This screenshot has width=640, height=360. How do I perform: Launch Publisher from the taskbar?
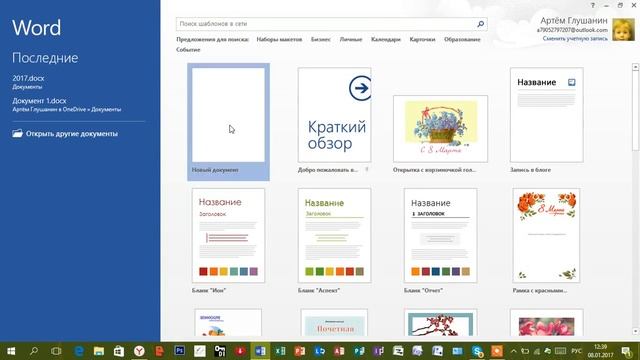click(x=359, y=351)
